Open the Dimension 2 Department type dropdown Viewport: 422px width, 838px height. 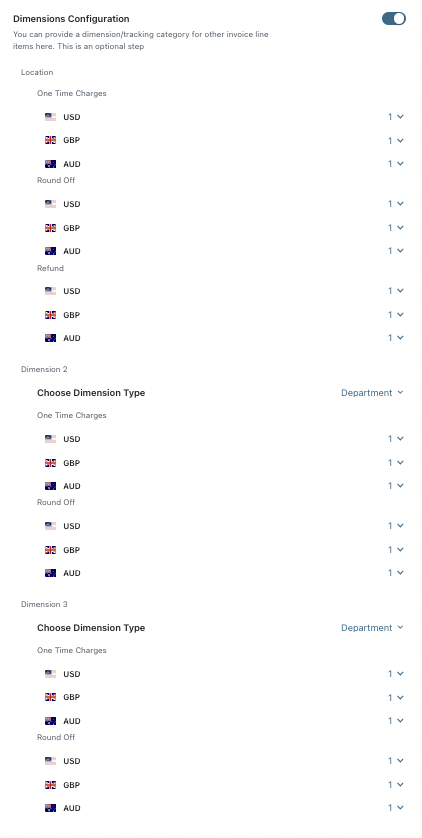[372, 393]
